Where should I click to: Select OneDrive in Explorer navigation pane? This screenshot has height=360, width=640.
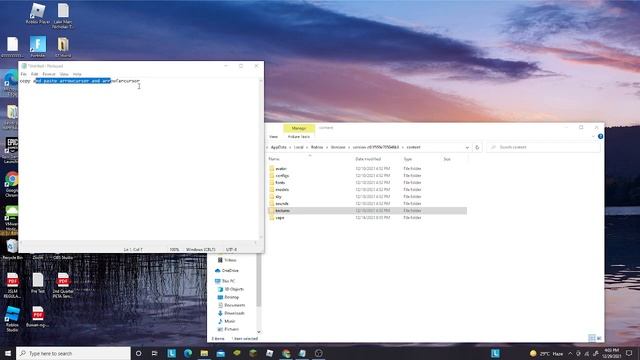(227, 271)
